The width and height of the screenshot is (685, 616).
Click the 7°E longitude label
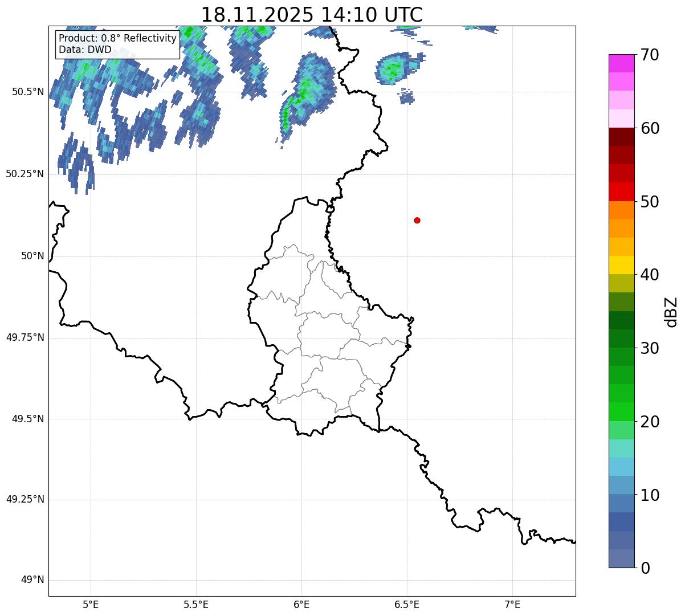(512, 604)
